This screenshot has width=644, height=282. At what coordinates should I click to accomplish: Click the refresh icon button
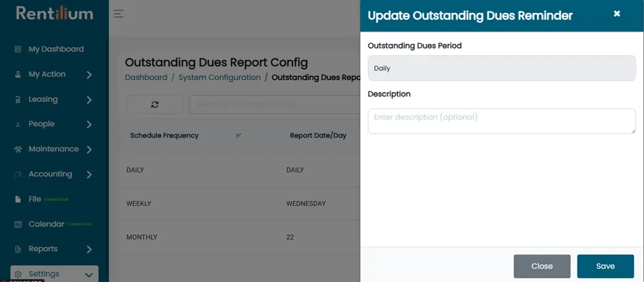pyautogui.click(x=155, y=104)
